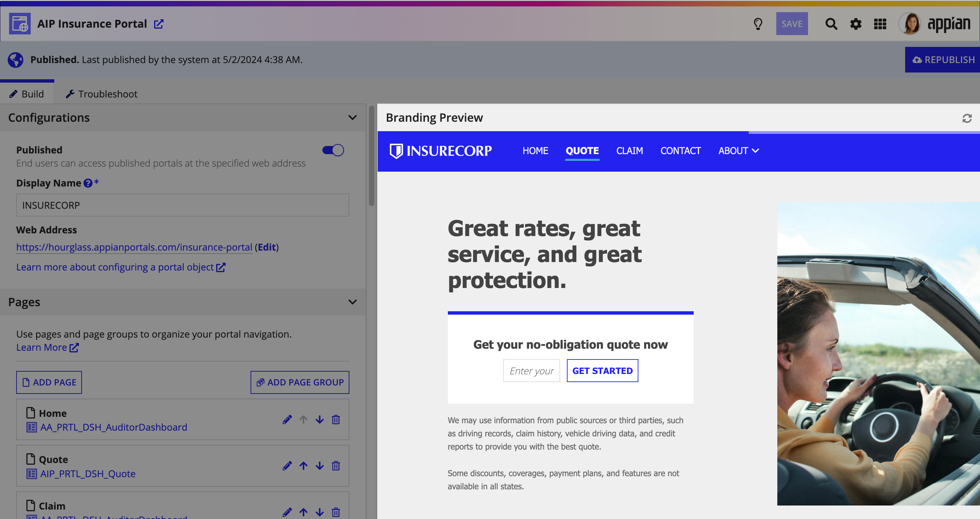Screen dimensions: 980x519
Task: Move the Quote page down
Action: (320, 466)
